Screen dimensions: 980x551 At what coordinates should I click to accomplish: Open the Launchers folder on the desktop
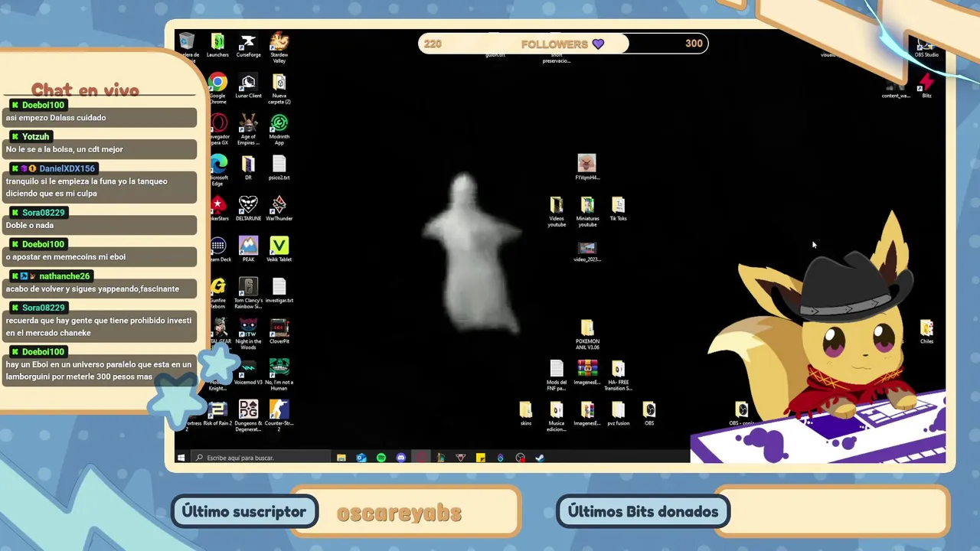tap(217, 46)
